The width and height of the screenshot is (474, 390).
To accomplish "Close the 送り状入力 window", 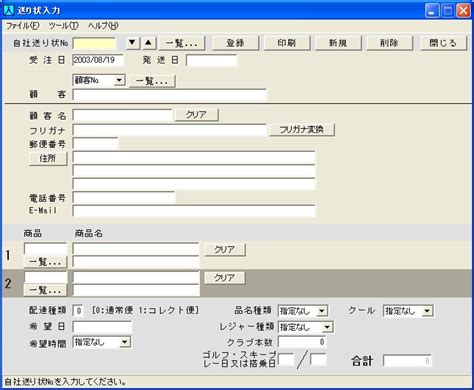I will point(463,11).
